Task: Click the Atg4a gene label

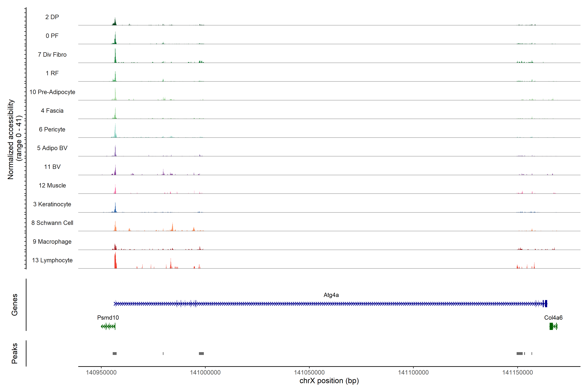Action: point(331,295)
